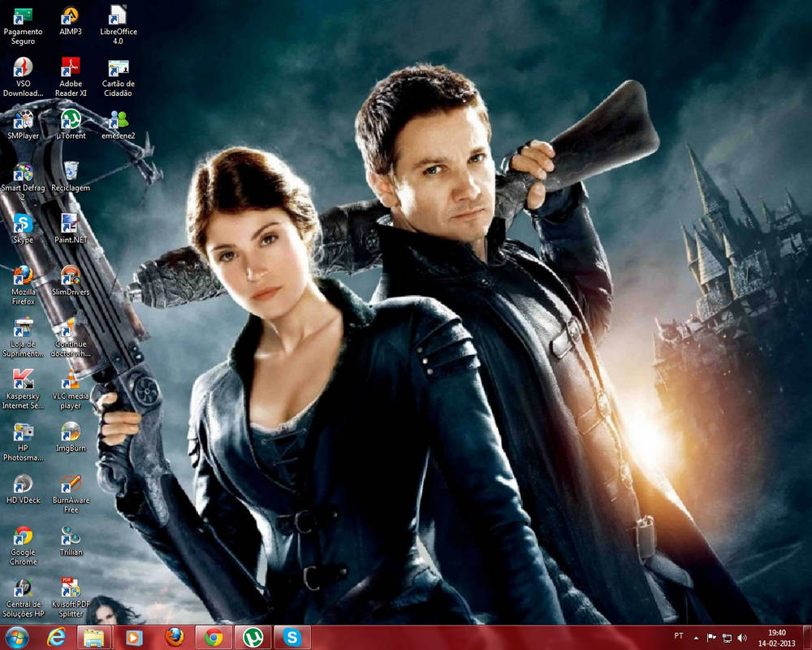Select the SlimDrivers desktop icon
The image size is (812, 650).
(x=71, y=281)
